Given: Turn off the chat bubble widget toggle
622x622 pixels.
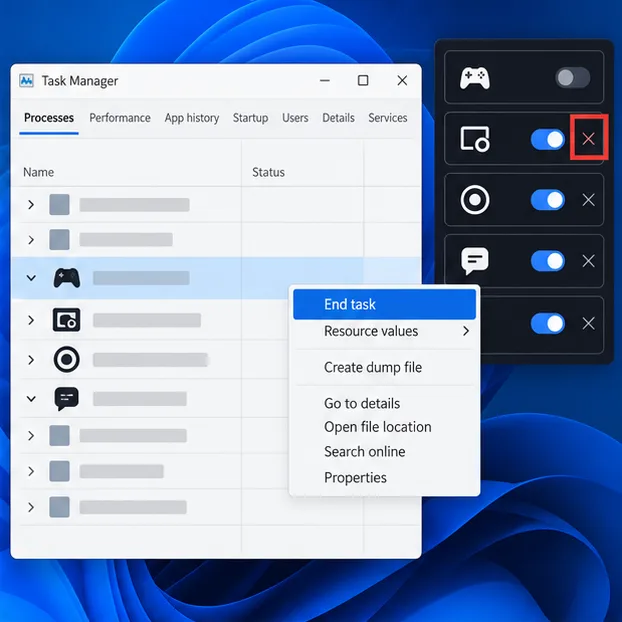Looking at the screenshot, I should click(x=548, y=261).
